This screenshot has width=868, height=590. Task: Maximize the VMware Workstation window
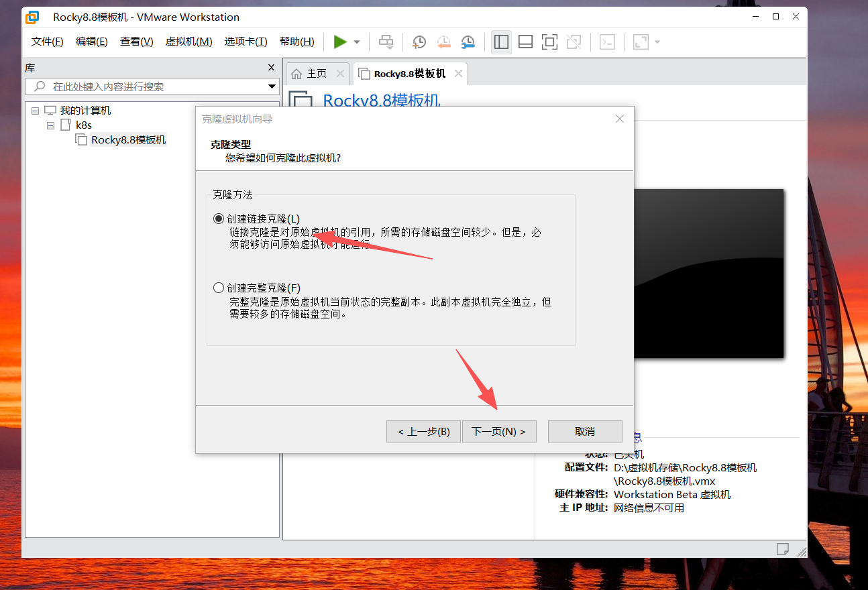[x=775, y=17]
